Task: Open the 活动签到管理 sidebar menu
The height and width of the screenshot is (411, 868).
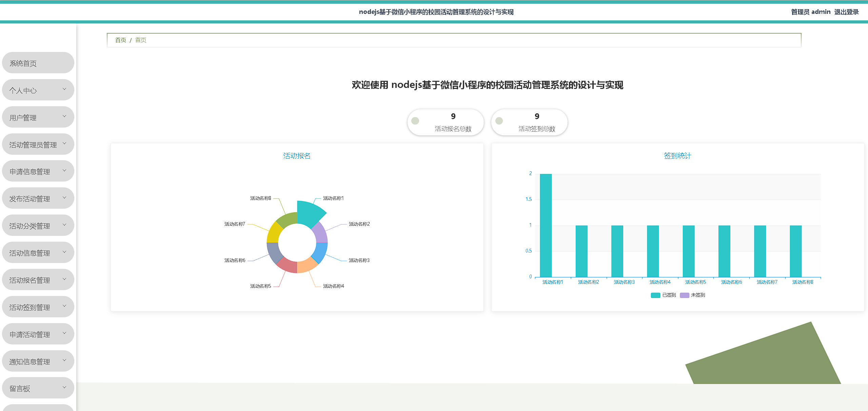Action: [30, 307]
